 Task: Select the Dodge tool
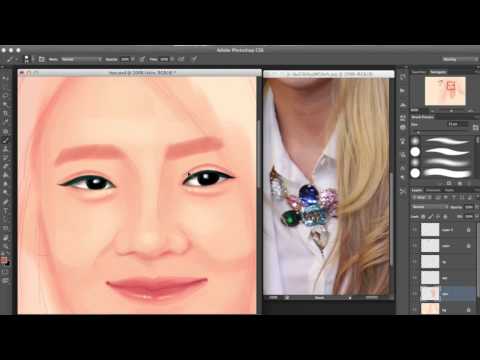[x=5, y=193]
